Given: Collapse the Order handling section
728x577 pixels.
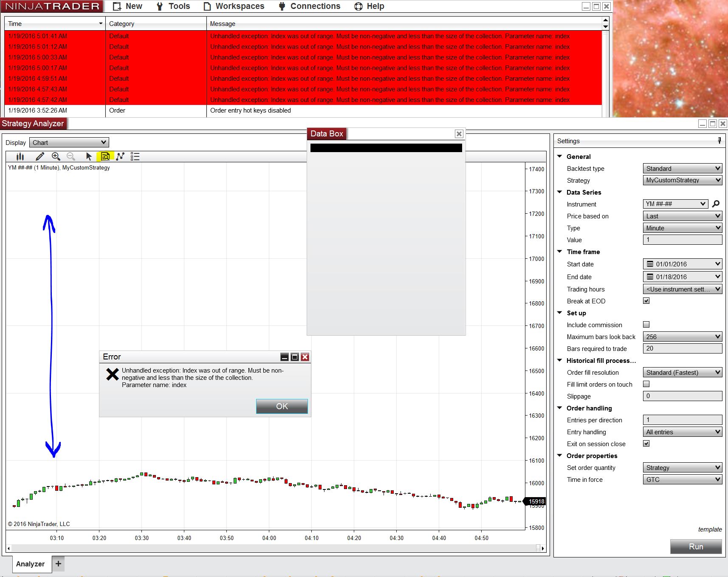Looking at the screenshot, I should point(560,408).
